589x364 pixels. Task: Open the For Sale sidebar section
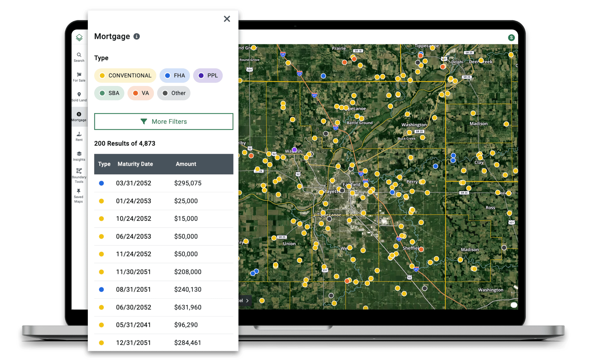click(x=79, y=77)
